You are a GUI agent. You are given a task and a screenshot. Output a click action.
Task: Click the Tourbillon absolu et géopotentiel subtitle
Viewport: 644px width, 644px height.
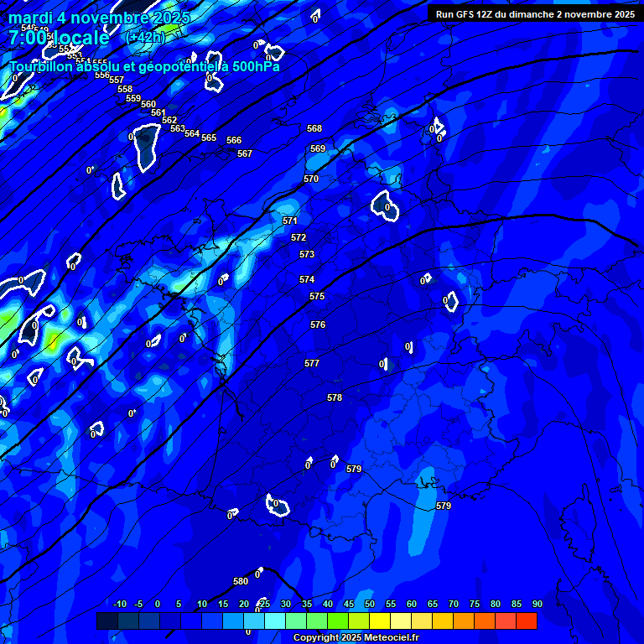144,67
